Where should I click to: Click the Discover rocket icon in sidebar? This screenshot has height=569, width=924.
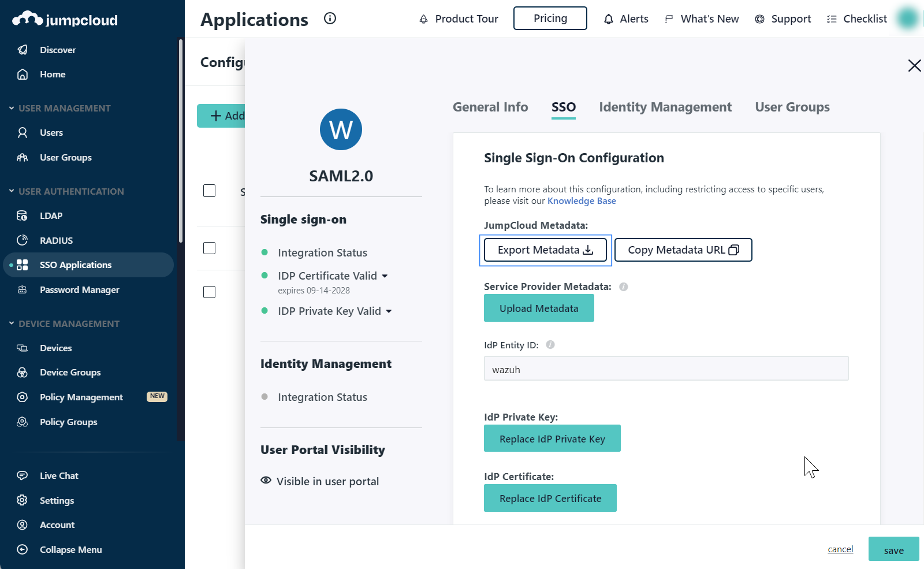23,50
